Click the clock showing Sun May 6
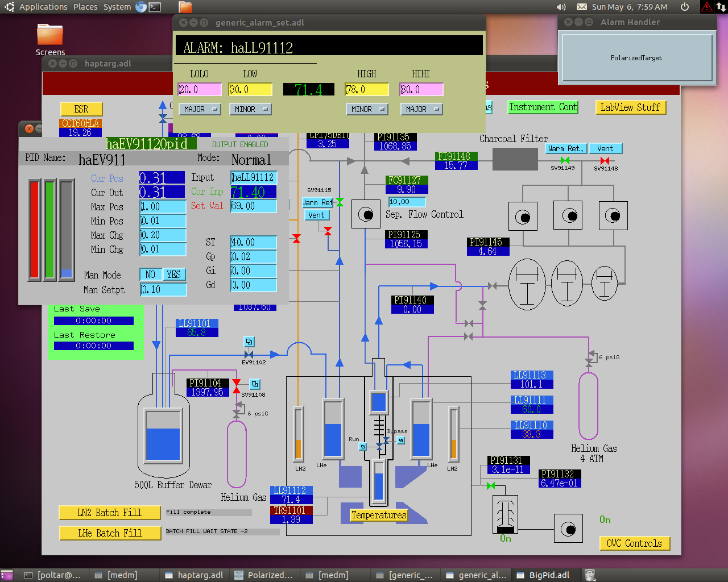This screenshot has height=582, width=728. pyautogui.click(x=630, y=7)
